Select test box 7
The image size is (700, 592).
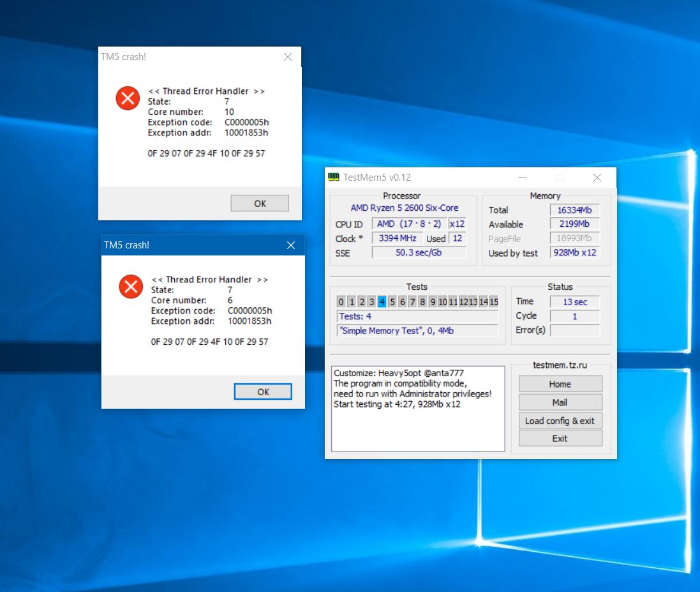click(x=412, y=301)
